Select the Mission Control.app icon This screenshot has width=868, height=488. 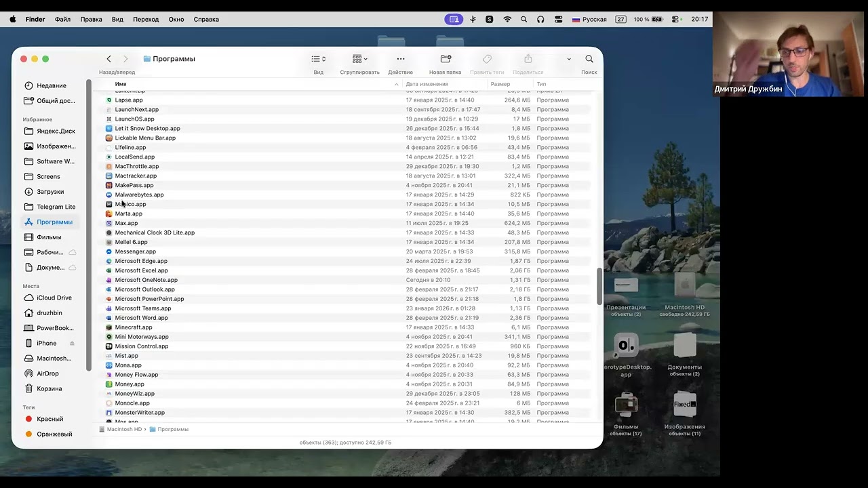108,346
